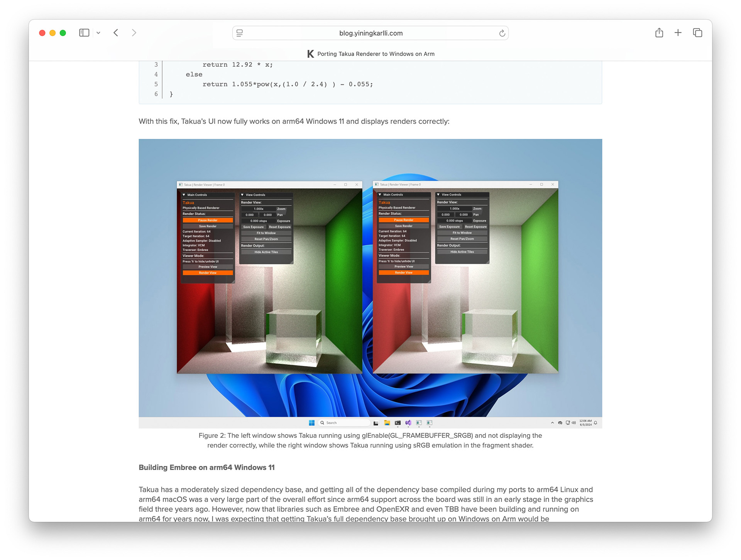Click Pause Render in left Takua window

(x=208, y=220)
